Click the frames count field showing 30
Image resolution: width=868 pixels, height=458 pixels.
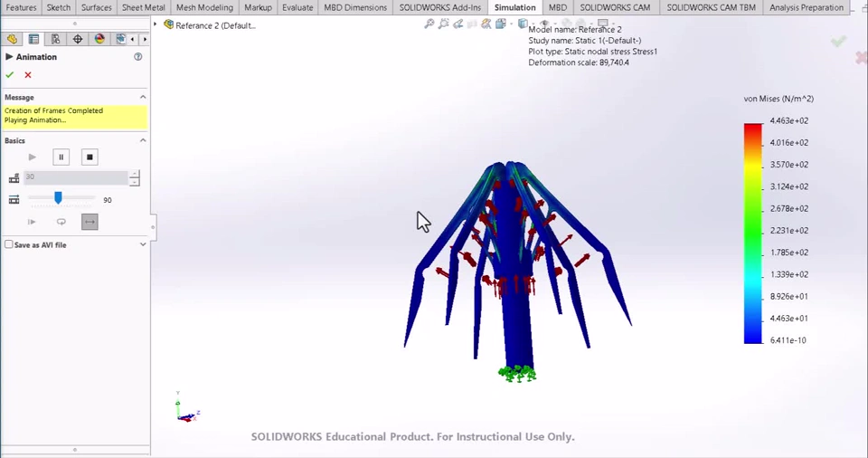click(x=76, y=177)
